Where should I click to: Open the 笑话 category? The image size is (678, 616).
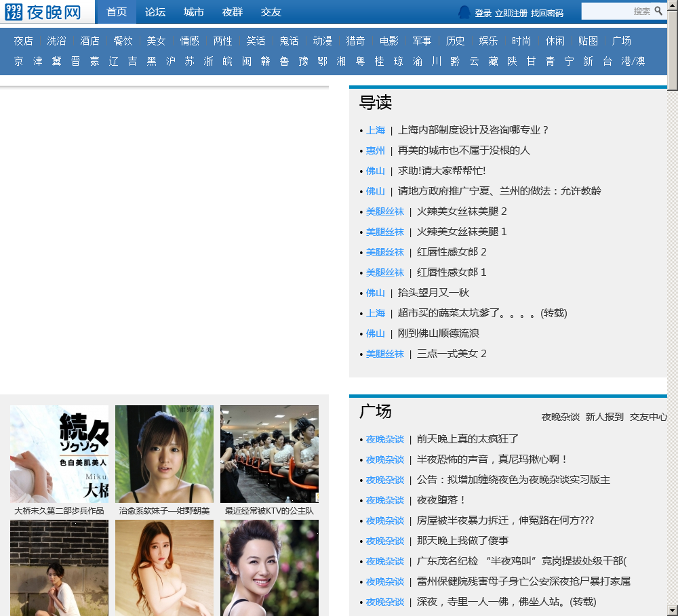(256, 41)
